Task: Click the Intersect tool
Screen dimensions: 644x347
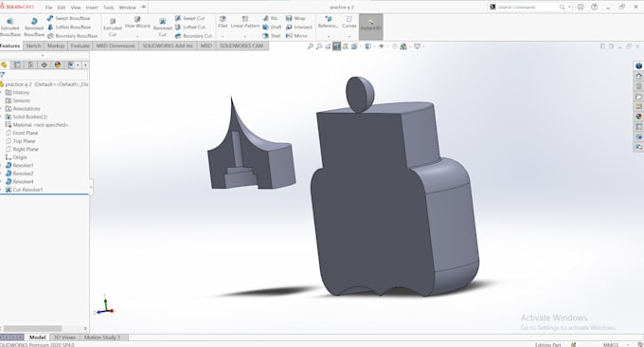Action: [x=299, y=27]
